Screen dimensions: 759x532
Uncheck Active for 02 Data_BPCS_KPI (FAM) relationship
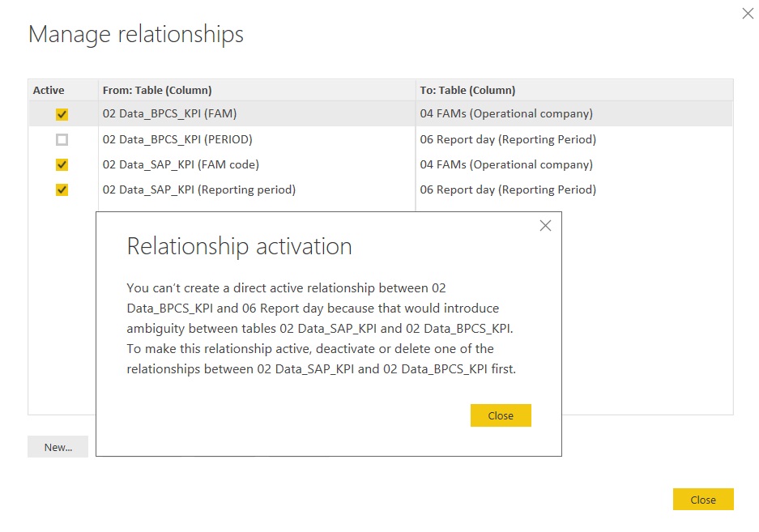pos(62,114)
